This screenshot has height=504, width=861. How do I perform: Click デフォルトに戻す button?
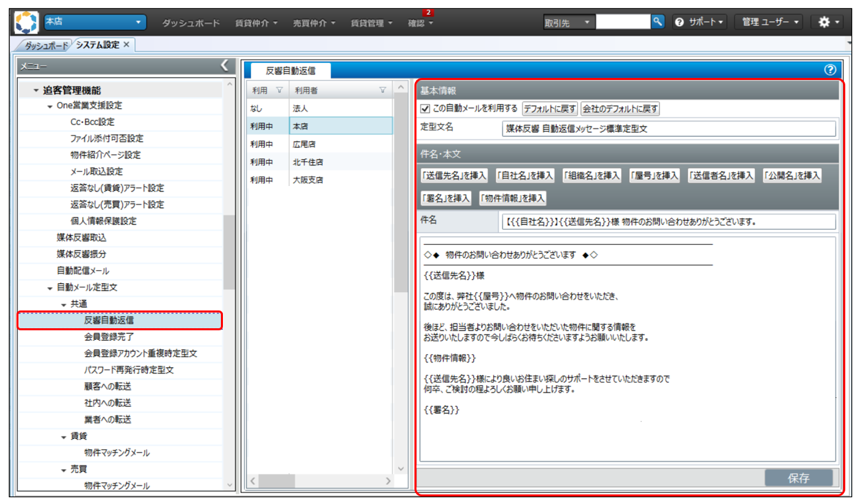550,109
